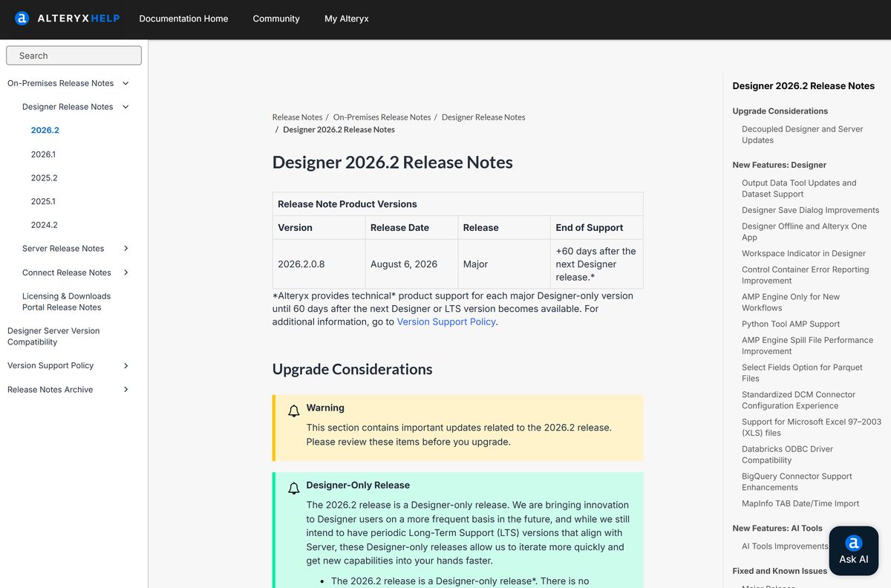Jump to AI Tools Improvements entry
891x588 pixels.
(x=785, y=546)
